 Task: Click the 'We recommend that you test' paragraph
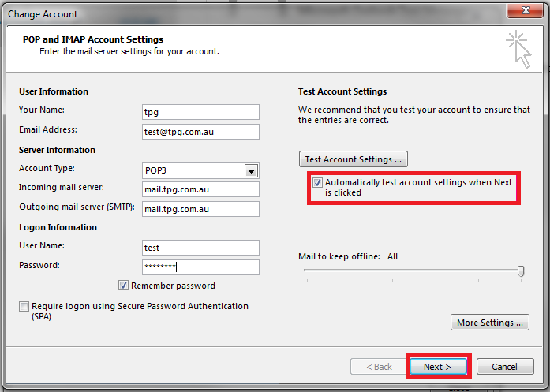point(414,115)
